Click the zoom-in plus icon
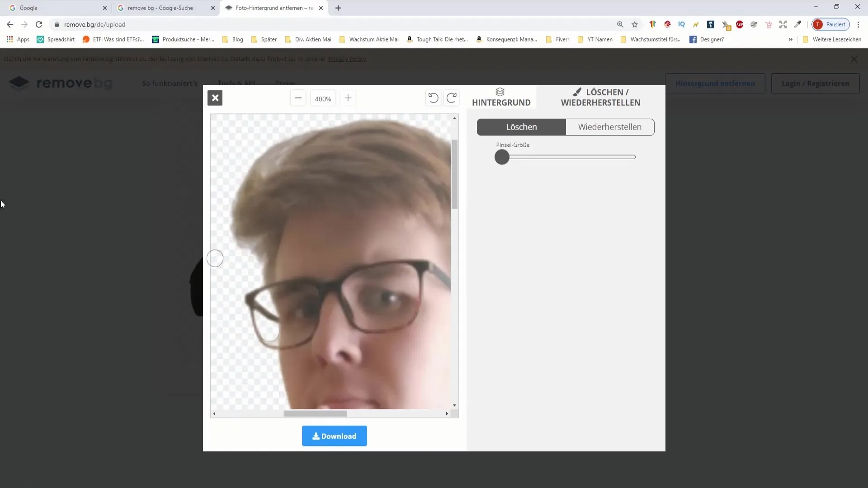Viewport: 868px width, 488px height. (348, 99)
